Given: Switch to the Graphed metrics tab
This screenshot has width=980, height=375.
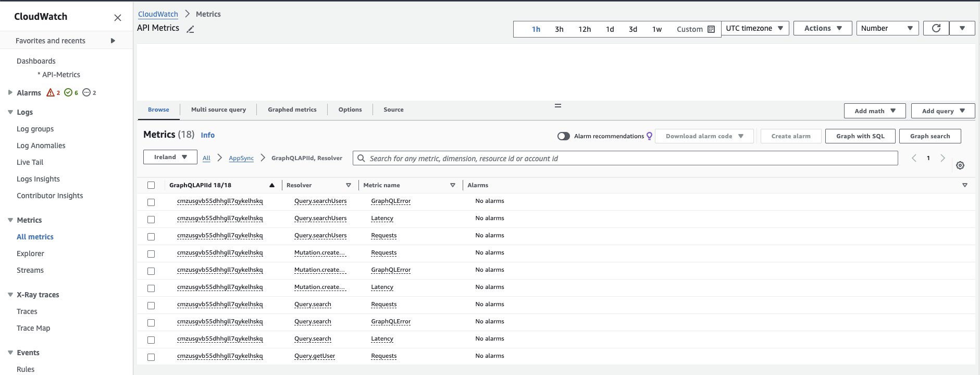Looking at the screenshot, I should click(292, 110).
